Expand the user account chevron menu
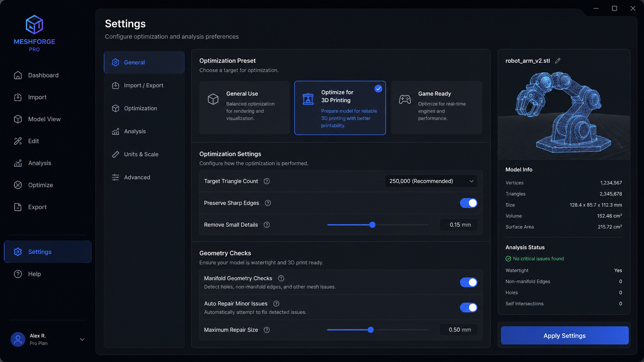This screenshot has width=644, height=362. click(x=82, y=339)
